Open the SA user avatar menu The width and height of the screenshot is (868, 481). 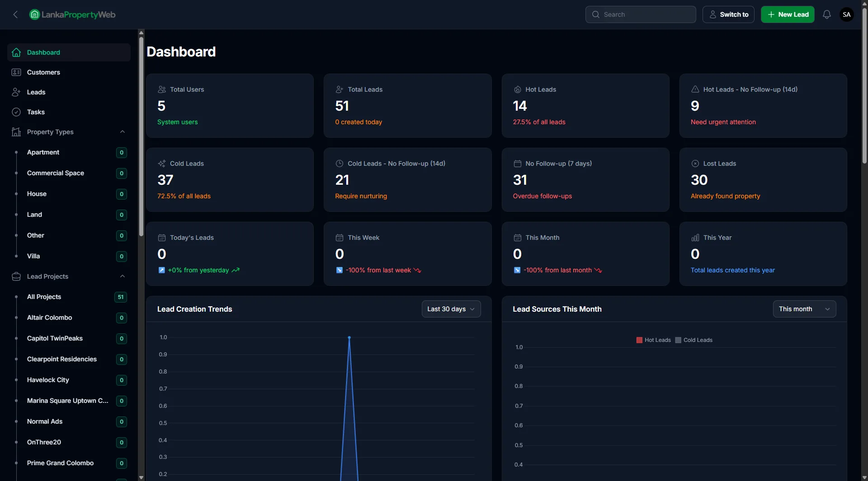[x=846, y=14]
